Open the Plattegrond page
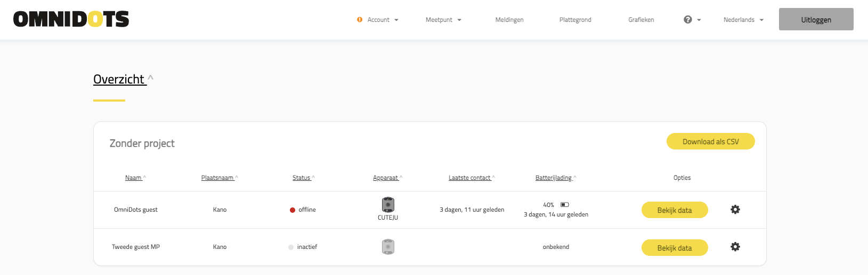This screenshot has height=275, width=868. pos(575,20)
